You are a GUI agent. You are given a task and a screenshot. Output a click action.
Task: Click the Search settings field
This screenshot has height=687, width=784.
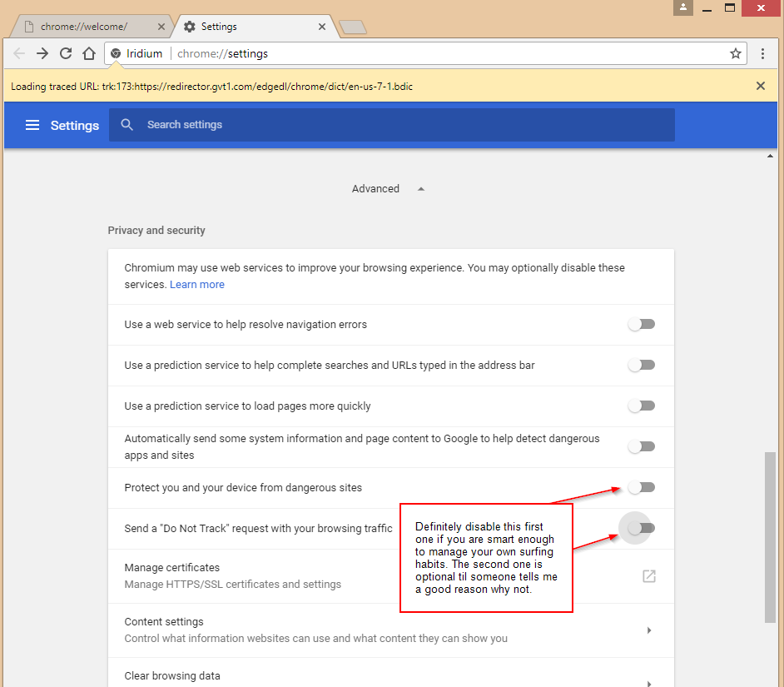391,125
